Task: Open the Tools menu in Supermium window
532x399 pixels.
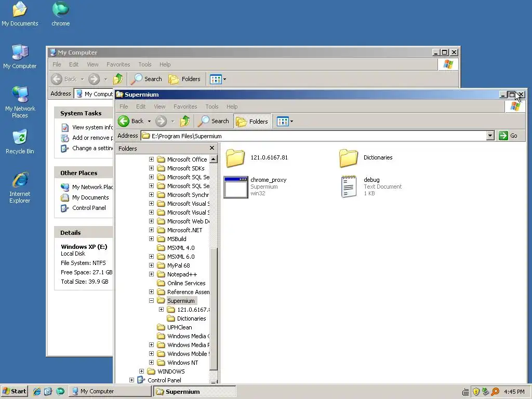Action: coord(212,107)
